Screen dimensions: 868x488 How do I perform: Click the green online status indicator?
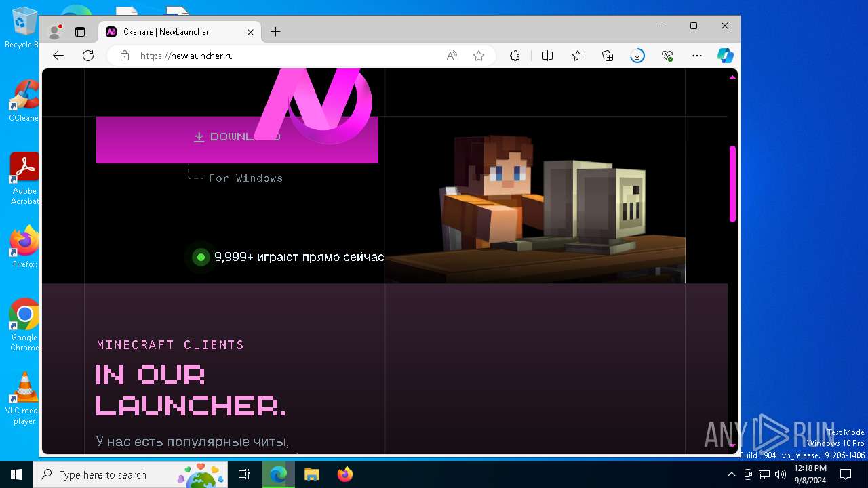[x=201, y=257]
